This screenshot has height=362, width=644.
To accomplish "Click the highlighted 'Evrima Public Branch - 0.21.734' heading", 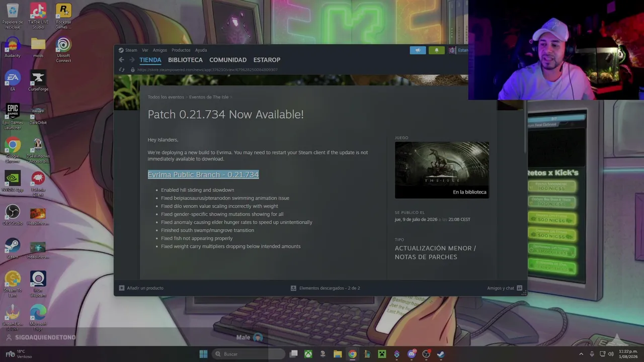I will pyautogui.click(x=203, y=174).
